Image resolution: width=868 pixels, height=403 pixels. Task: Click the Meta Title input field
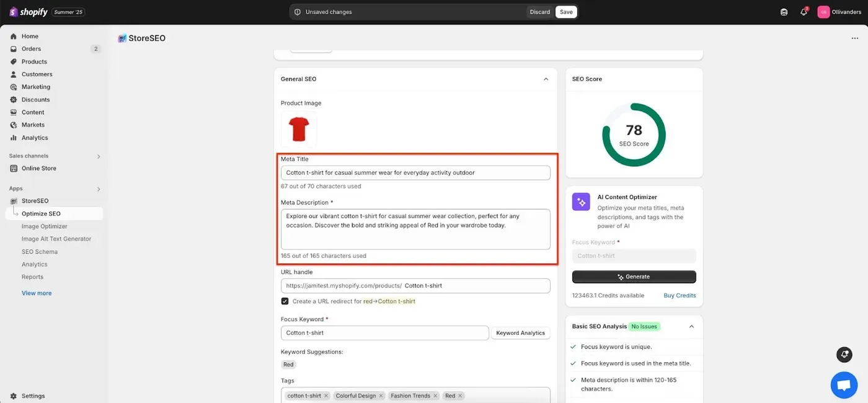point(415,173)
